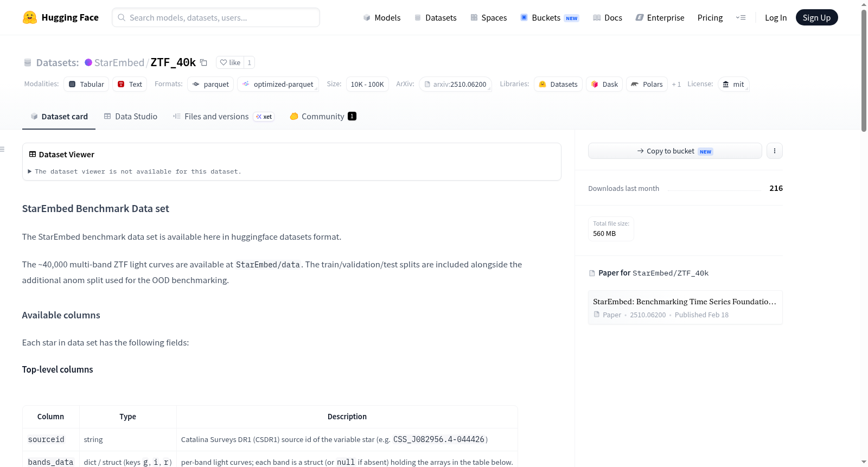The width and height of the screenshot is (868, 467).
Task: Select the optimized-parquet format tag
Action: click(x=278, y=84)
